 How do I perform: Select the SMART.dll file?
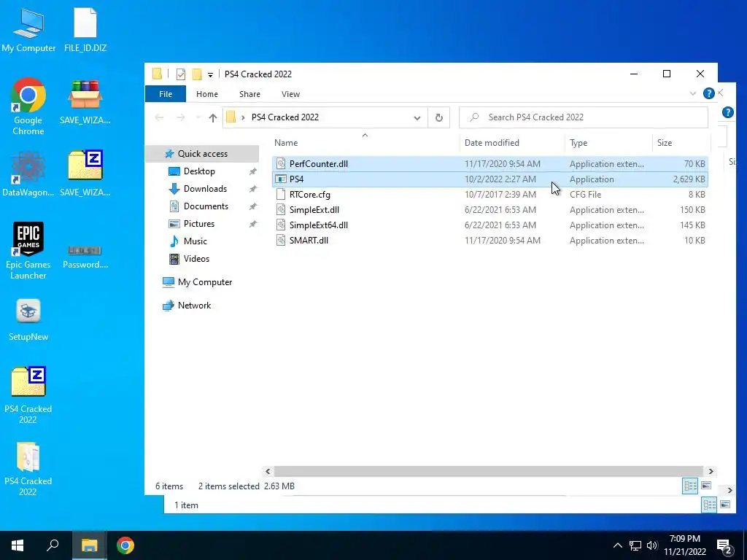tap(489, 240)
